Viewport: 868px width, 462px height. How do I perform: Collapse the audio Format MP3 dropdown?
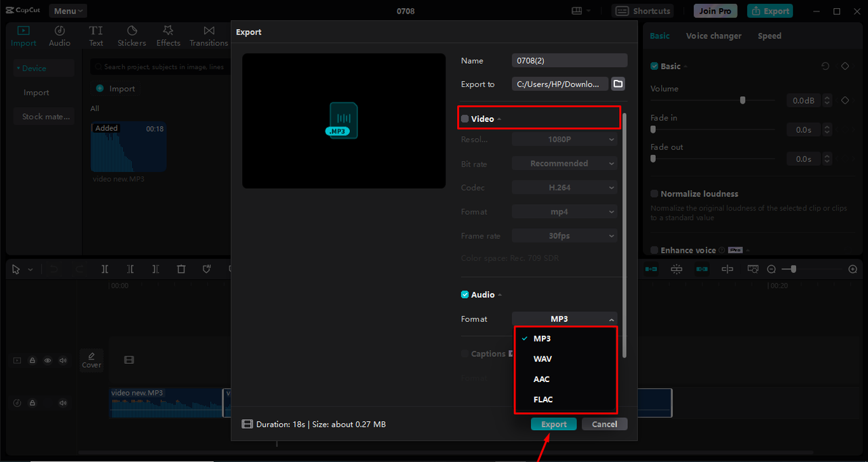[x=565, y=319]
